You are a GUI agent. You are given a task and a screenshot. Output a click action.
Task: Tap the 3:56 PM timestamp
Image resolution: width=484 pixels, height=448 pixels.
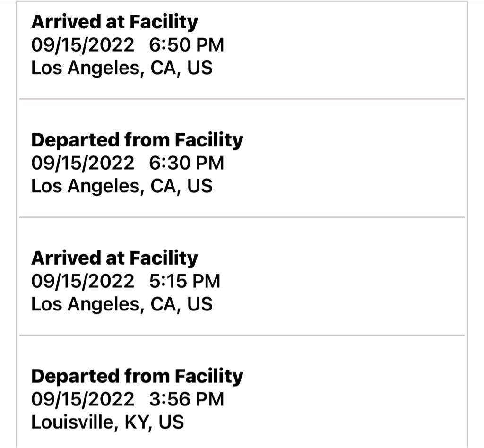point(186,399)
